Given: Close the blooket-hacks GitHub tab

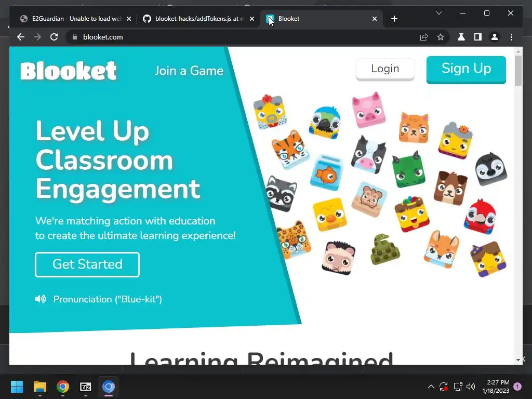Looking at the screenshot, I should 252,19.
